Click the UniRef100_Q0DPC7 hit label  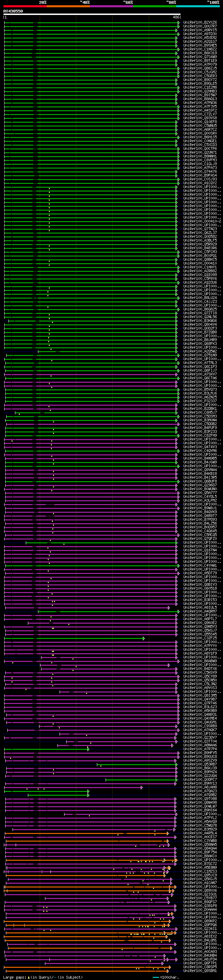click(x=200, y=780)
